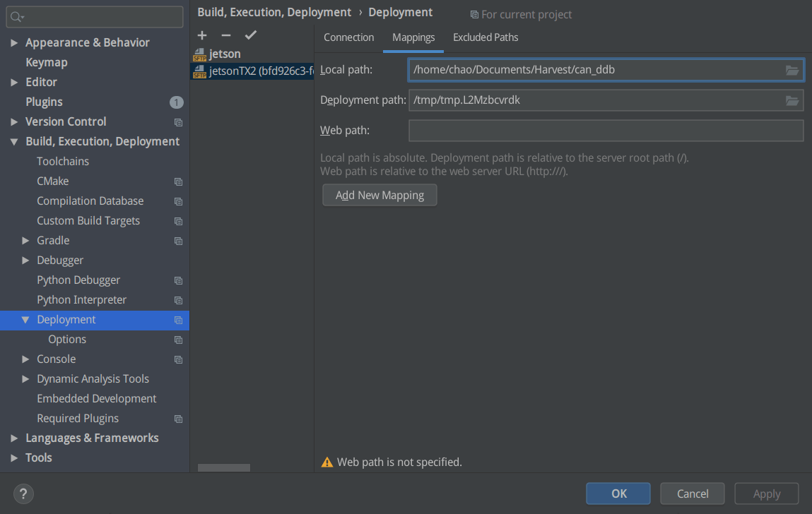812x514 pixels.
Task: Browse folder for Deployment path field
Action: 792,100
